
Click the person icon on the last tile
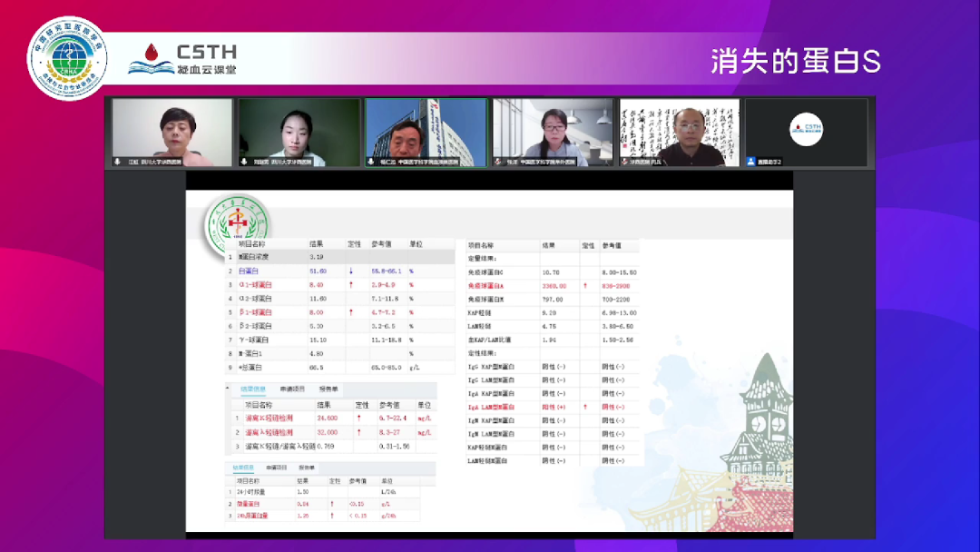click(x=751, y=162)
